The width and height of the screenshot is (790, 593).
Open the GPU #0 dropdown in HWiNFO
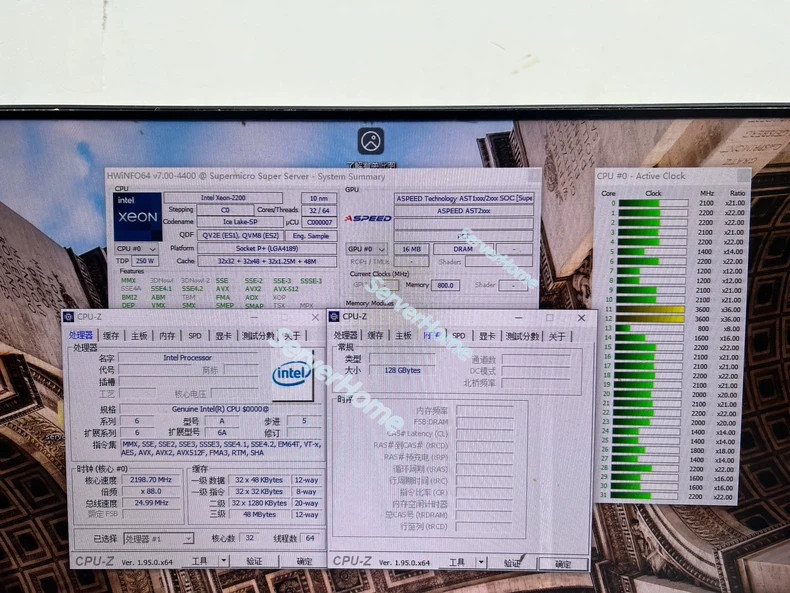point(366,249)
